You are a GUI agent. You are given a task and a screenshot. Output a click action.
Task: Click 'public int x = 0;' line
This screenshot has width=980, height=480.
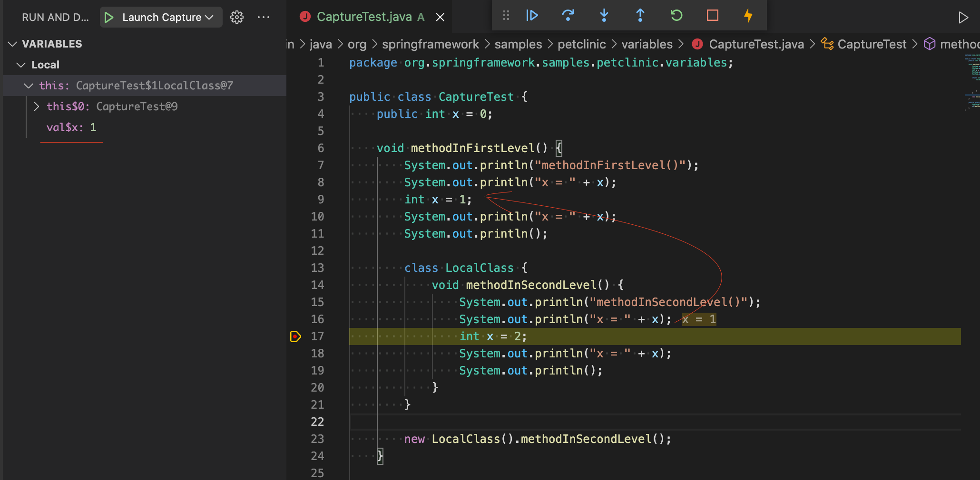click(x=434, y=114)
